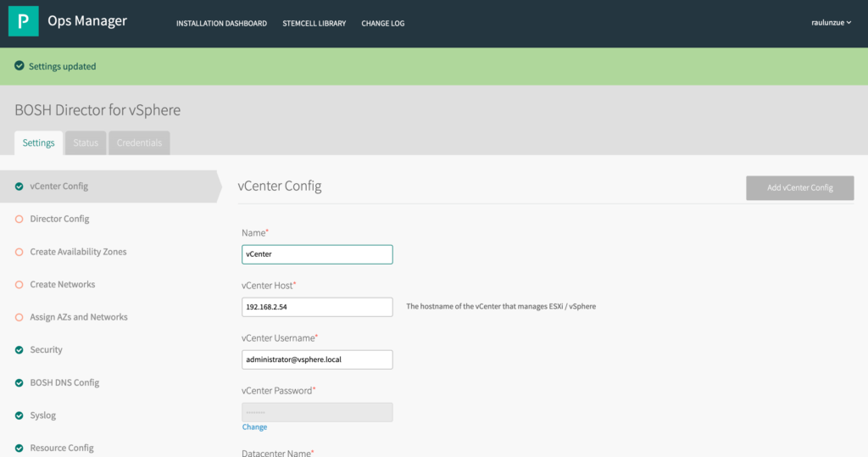This screenshot has width=868, height=457.
Task: Click the Pivotal P logo icon
Action: pos(23,21)
